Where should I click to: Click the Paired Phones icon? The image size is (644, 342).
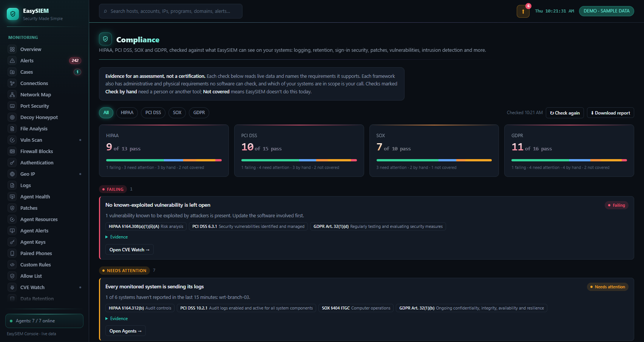[12, 254]
